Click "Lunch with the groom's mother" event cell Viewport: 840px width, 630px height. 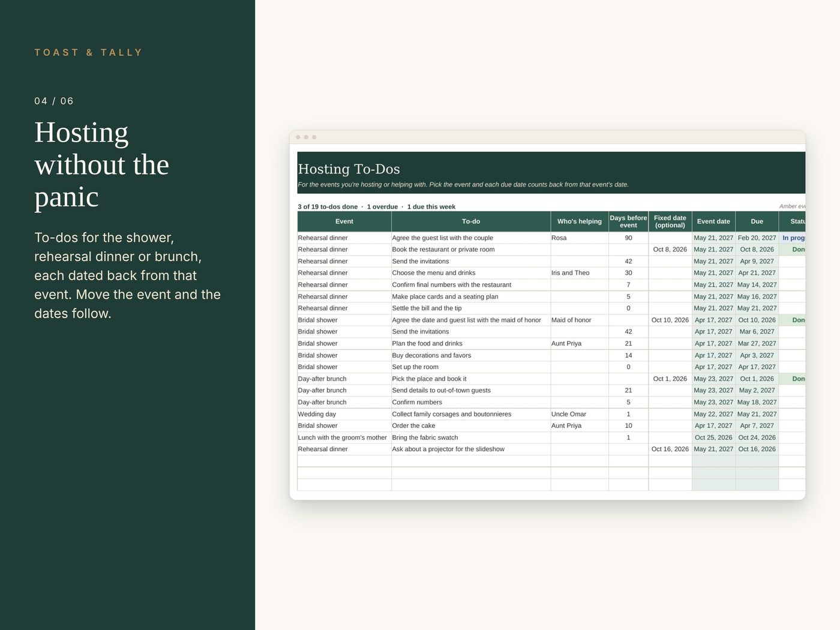(344, 438)
